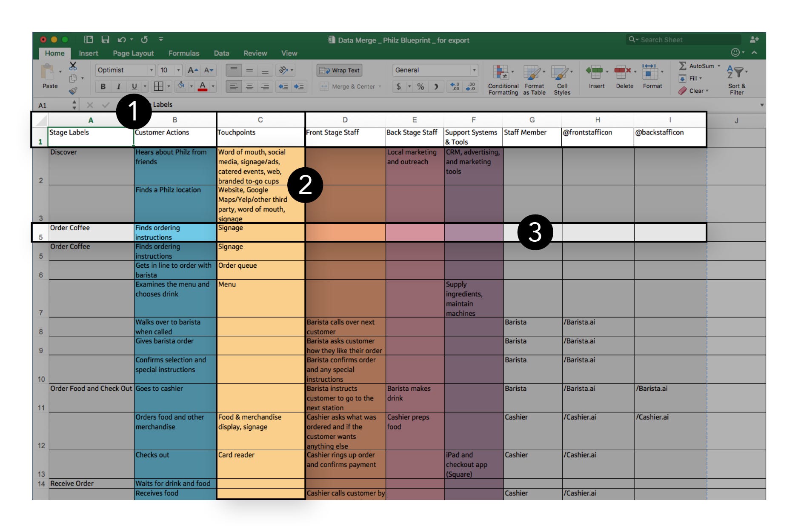
Task: Switch to the Page Layout tab
Action: tap(133, 53)
